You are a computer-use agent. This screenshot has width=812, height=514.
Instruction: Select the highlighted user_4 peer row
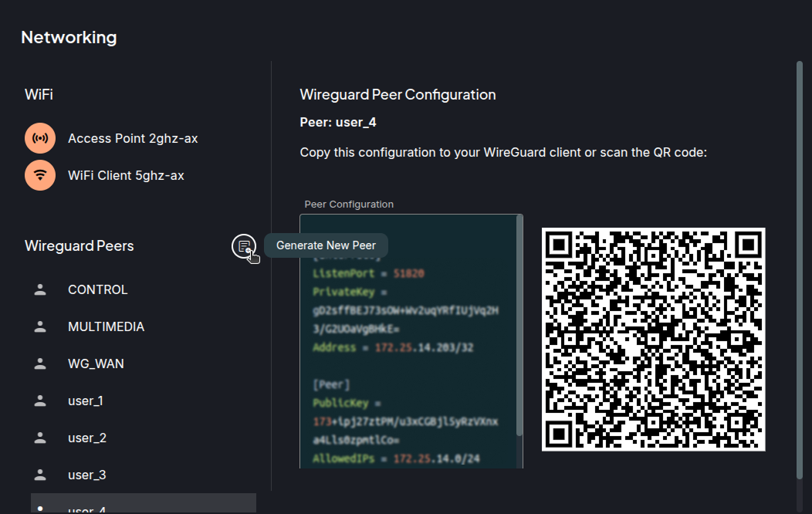pyautogui.click(x=144, y=504)
